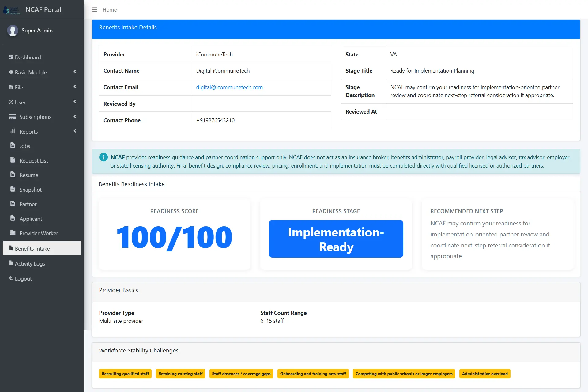The height and width of the screenshot is (392, 588).
Task: Toggle the hamburger sidebar menu icon
Action: [x=95, y=10]
